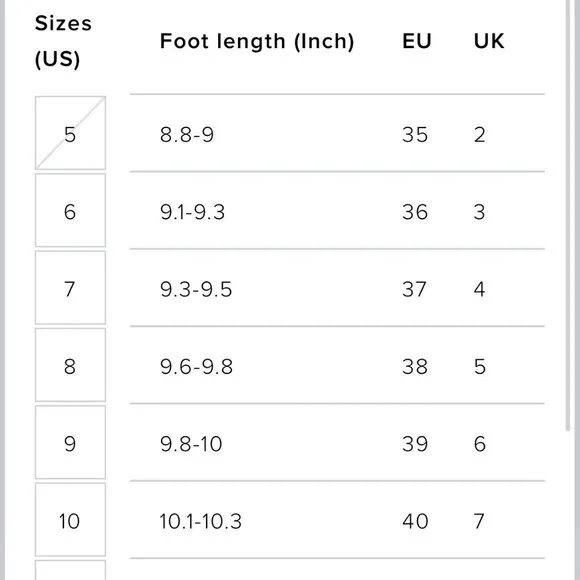Image resolution: width=580 pixels, height=580 pixels.
Task: Click EU size 39 cell
Action: pyautogui.click(x=415, y=444)
